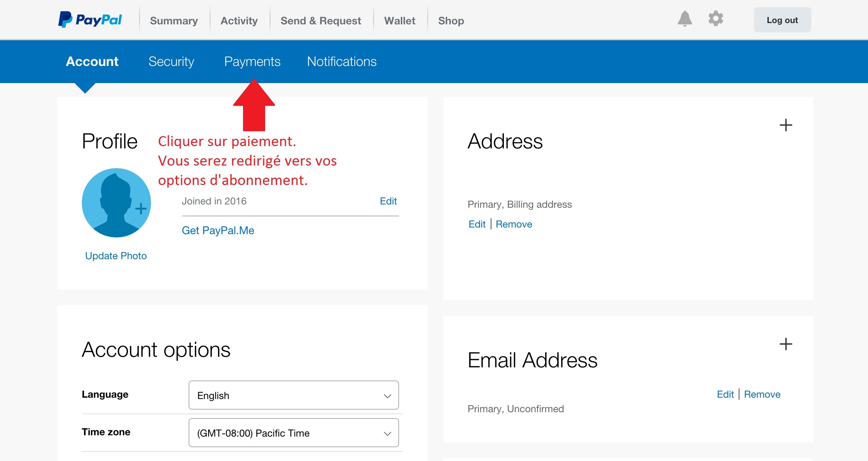Click the Profile heading

point(109,141)
